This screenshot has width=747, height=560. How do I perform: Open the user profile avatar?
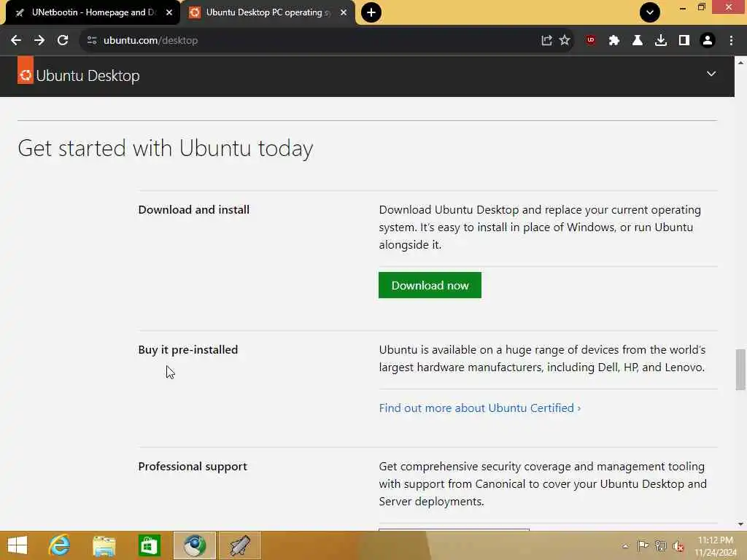pyautogui.click(x=708, y=41)
